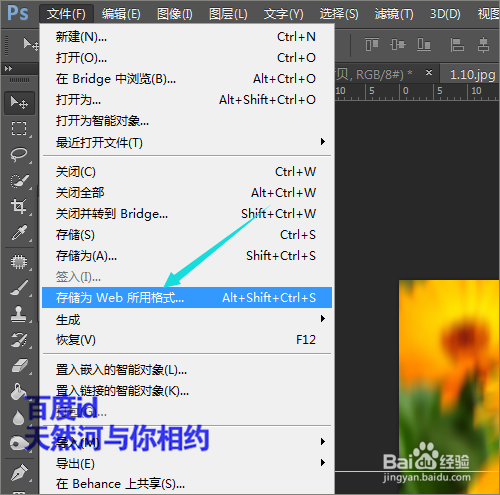The image size is (500, 495).
Task: Choose 关闭并转到 Bridge... entry
Action: pos(187,214)
